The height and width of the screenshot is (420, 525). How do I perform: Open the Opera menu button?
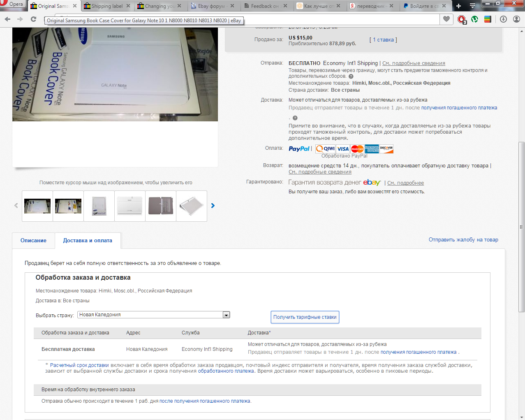pos(13,5)
